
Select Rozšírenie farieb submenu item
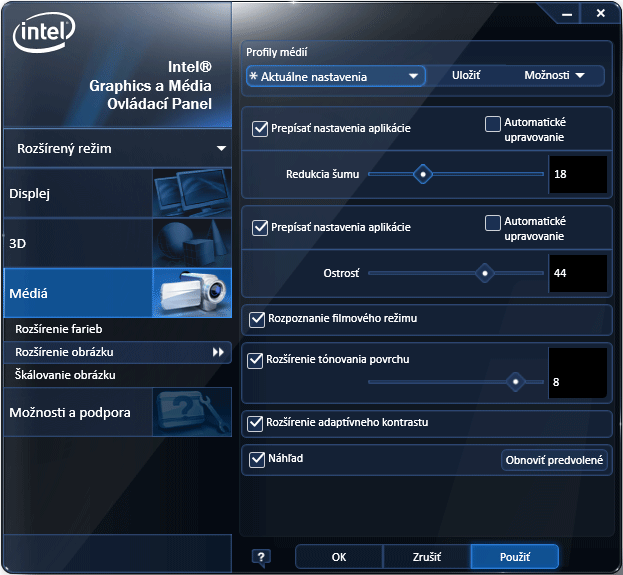pyautogui.click(x=59, y=329)
